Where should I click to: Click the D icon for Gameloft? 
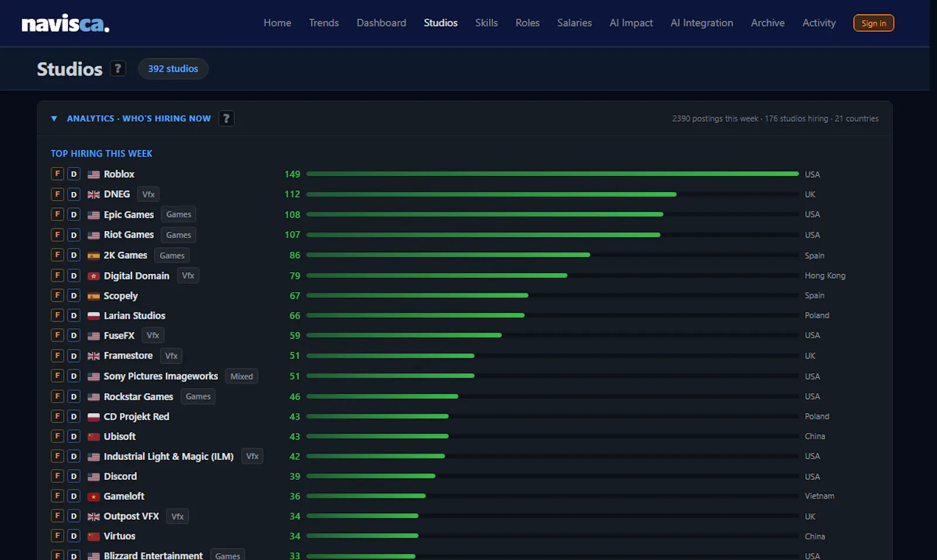[x=74, y=496]
